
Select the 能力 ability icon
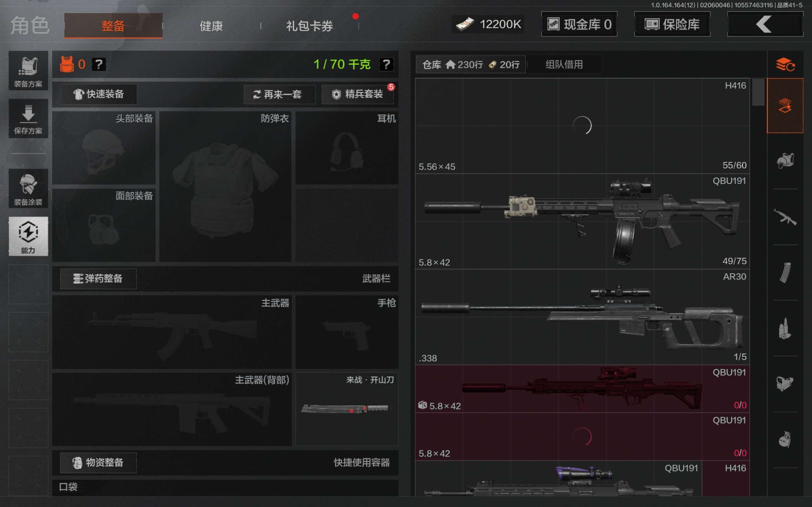click(x=28, y=236)
